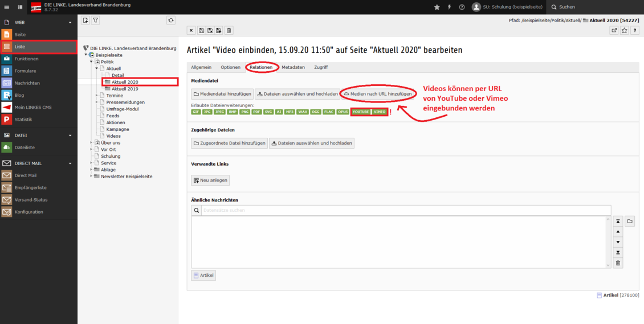Viewport: 644px width, 324px height.
Task: Switch to the Optionen tab
Action: [x=230, y=67]
